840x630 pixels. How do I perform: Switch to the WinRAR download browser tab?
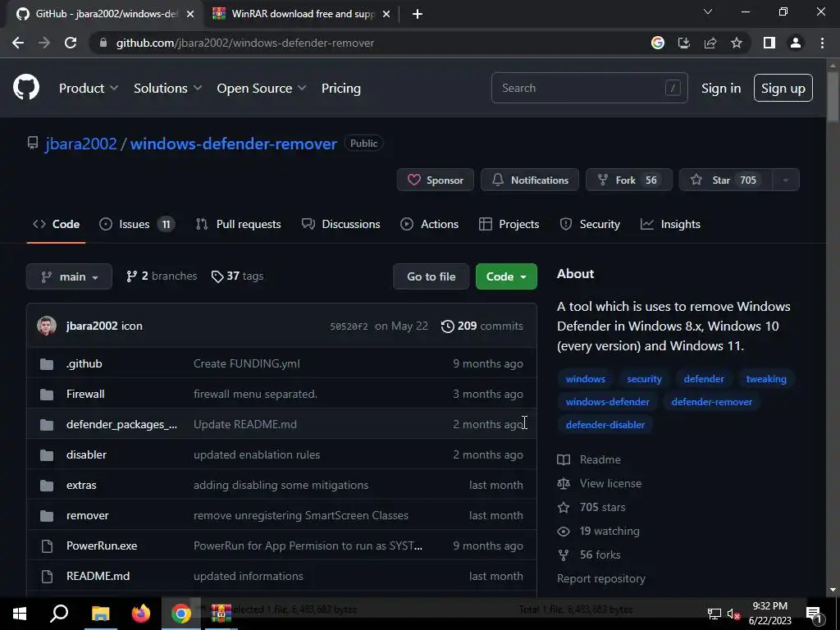pos(301,14)
